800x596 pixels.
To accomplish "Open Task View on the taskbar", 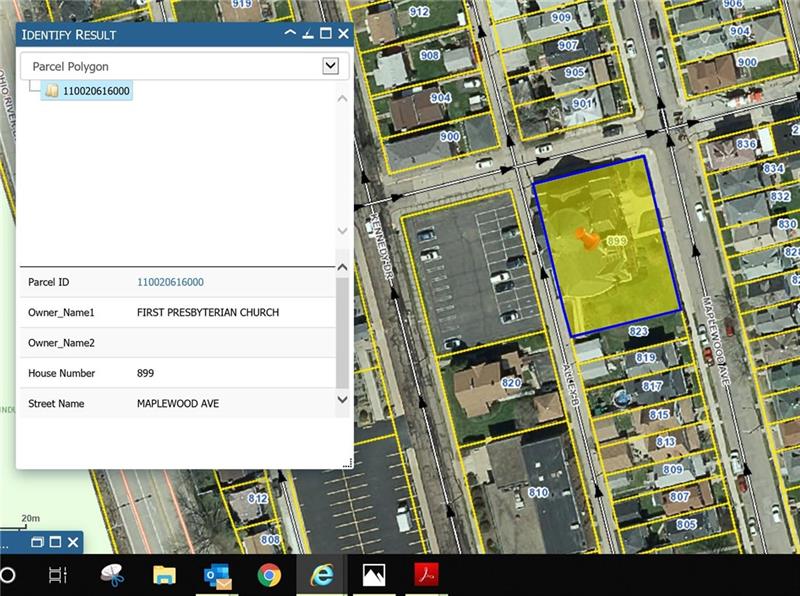I will coord(58,575).
